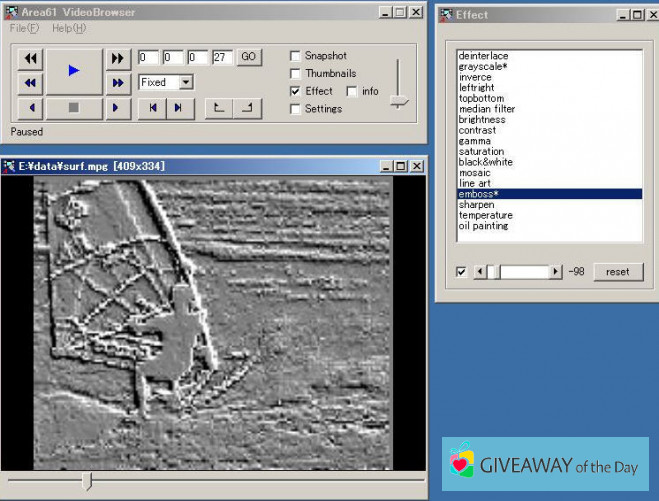The image size is (659, 501).
Task: Click the reset button in Effect panel
Action: [x=617, y=272]
